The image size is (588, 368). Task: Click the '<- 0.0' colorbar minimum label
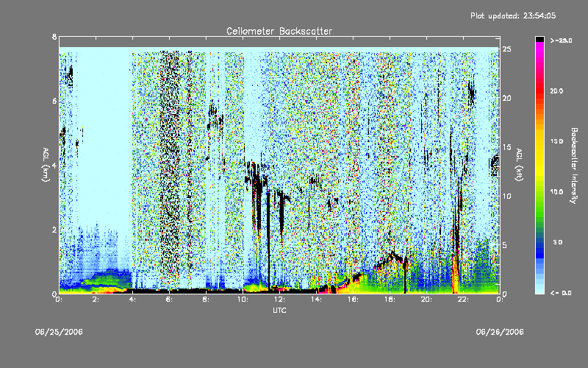pyautogui.click(x=561, y=293)
